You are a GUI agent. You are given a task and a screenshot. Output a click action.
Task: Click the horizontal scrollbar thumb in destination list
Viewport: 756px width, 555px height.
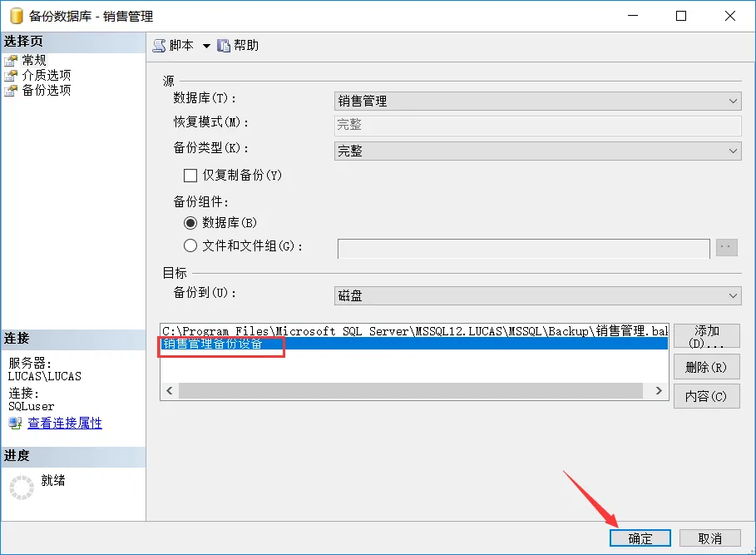pyautogui.click(x=410, y=390)
